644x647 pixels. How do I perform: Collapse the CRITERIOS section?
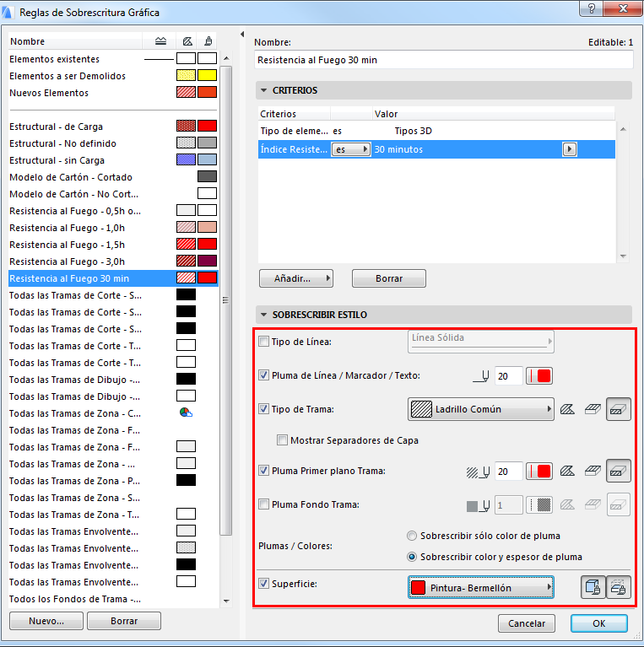point(264,90)
